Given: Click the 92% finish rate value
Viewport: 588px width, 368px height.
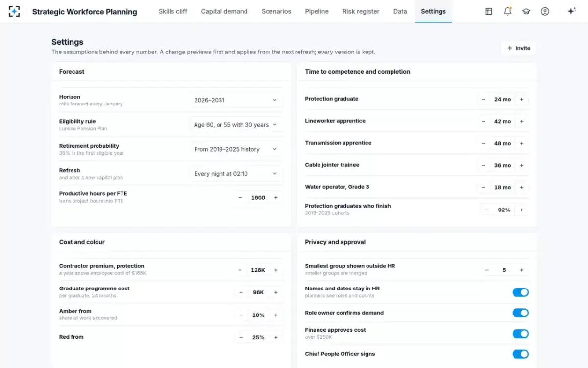Looking at the screenshot, I should [x=504, y=210].
